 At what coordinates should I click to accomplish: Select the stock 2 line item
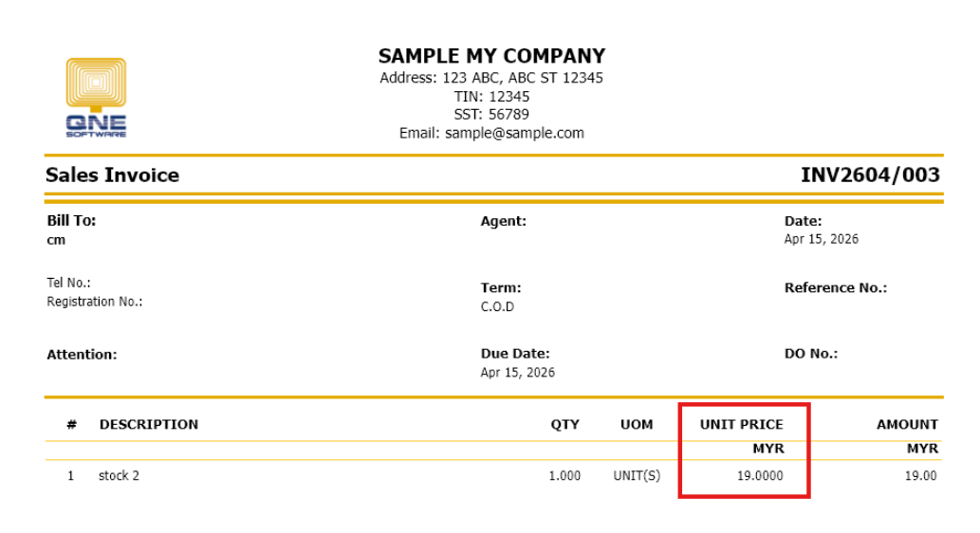pos(119,476)
